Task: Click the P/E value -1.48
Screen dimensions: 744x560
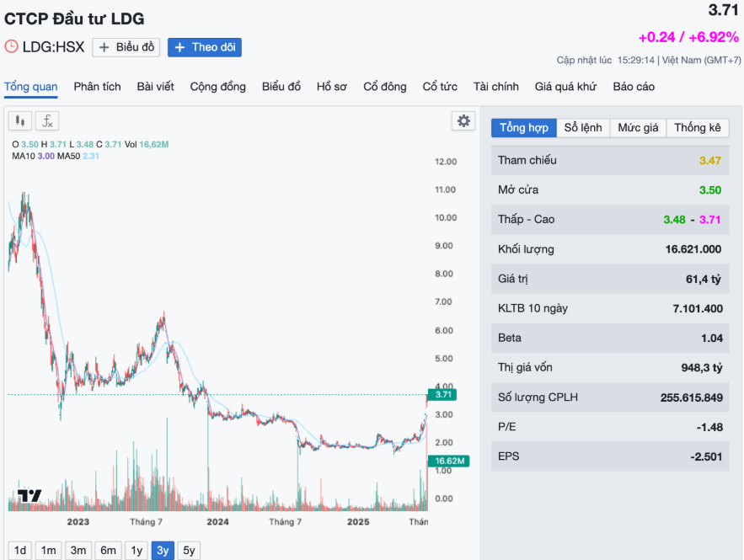Action: point(709,427)
